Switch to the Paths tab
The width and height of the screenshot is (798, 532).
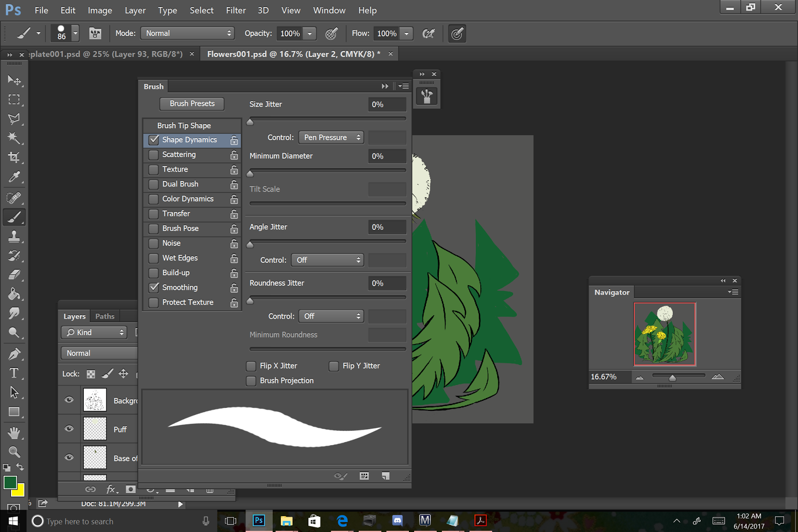tap(105, 316)
